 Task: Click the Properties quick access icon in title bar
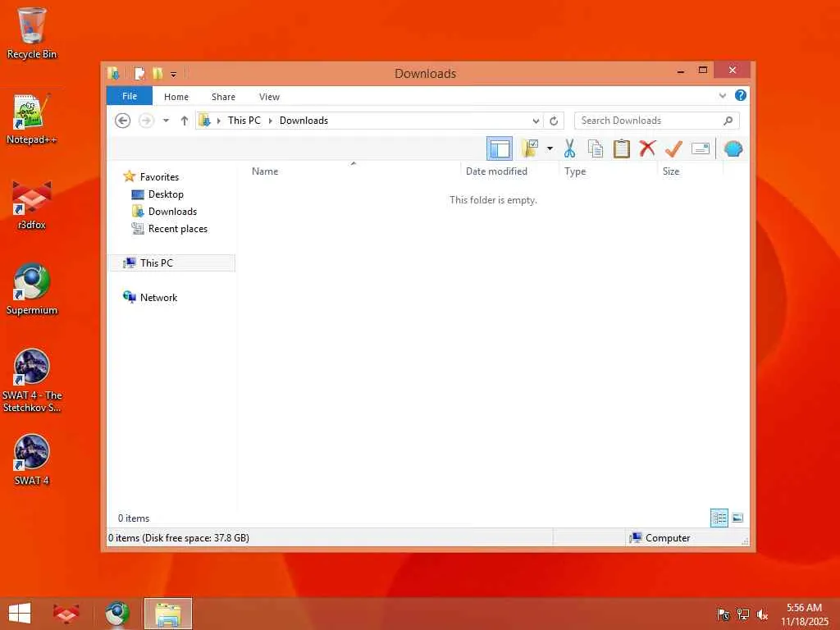pos(139,73)
